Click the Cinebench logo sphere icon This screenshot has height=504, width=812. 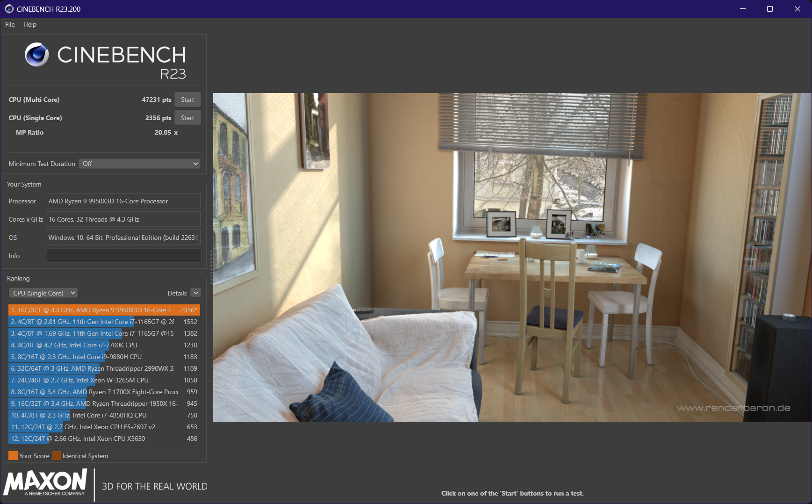37,54
